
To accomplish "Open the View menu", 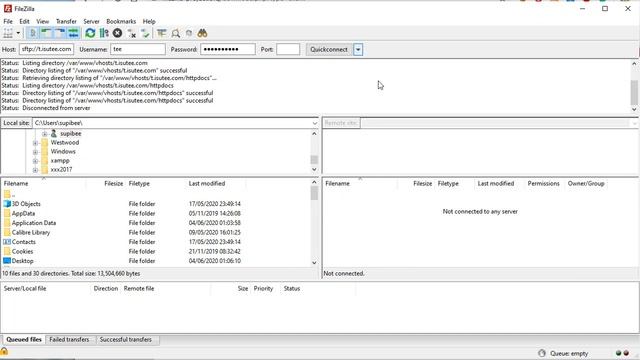I will pos(42,21).
